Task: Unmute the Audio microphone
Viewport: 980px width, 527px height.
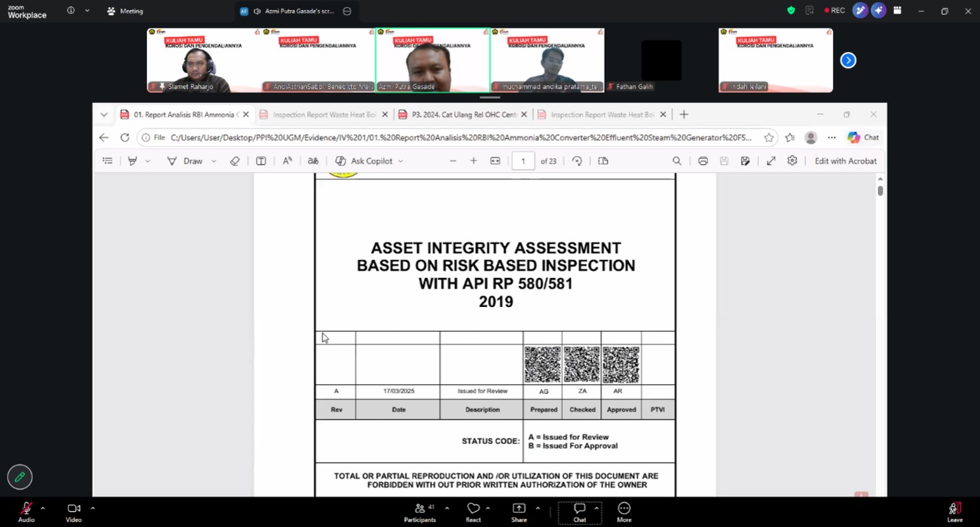Action: 26,512
